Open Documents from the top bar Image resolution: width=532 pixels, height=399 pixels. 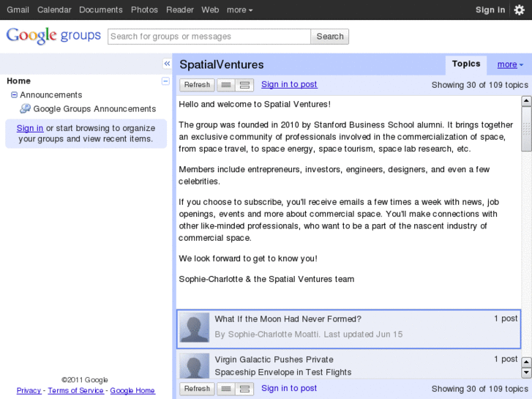tap(101, 10)
